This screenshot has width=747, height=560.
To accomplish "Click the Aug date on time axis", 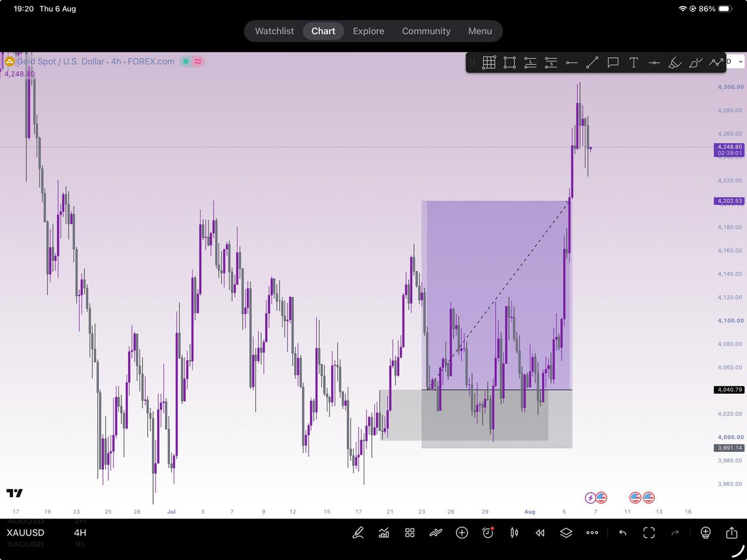I will click(530, 511).
